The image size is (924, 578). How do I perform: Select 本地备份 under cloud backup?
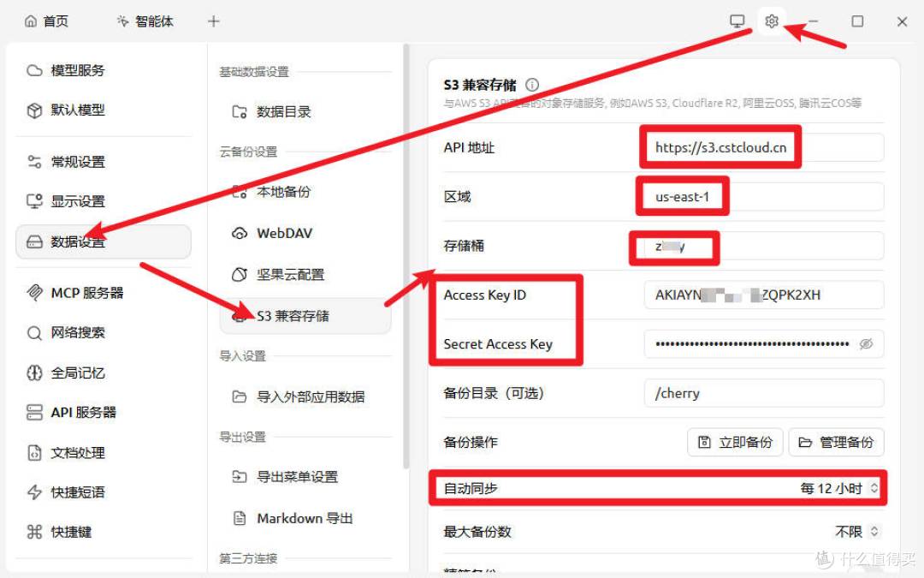pyautogui.click(x=305, y=192)
